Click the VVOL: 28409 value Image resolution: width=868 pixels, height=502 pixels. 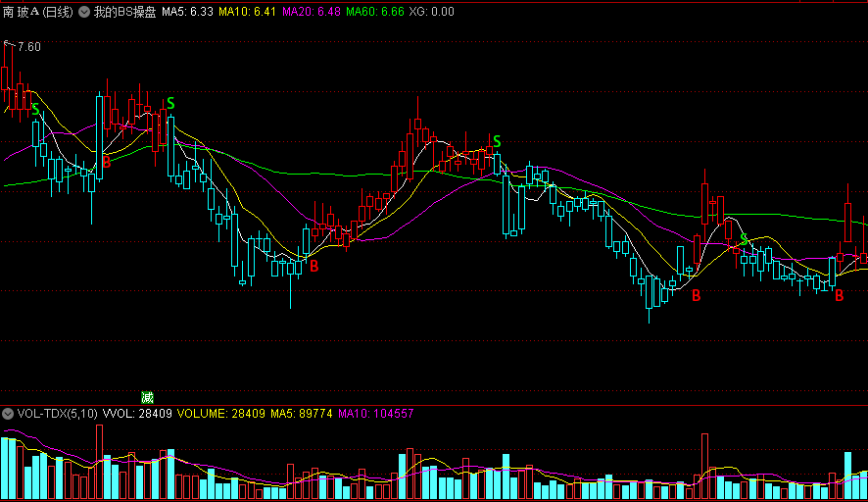pyautogui.click(x=137, y=414)
